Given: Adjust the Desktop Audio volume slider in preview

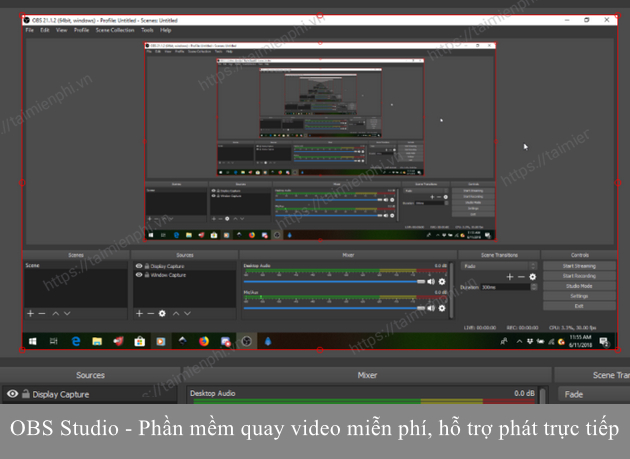Looking at the screenshot, I should (334, 282).
